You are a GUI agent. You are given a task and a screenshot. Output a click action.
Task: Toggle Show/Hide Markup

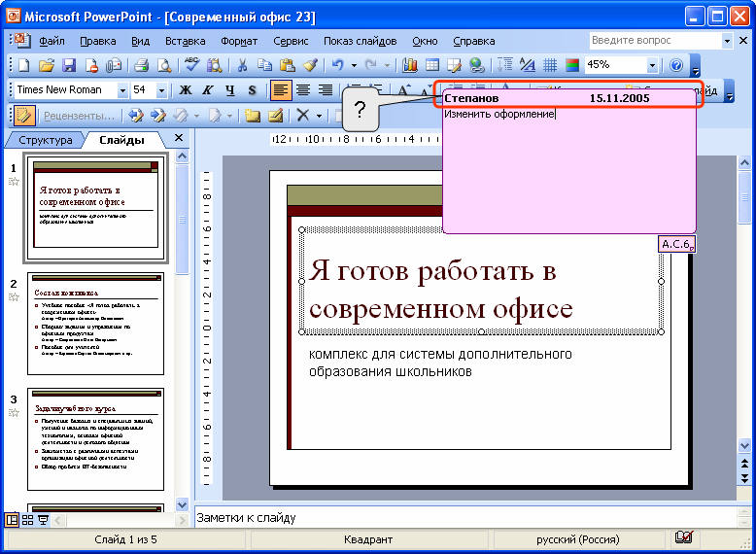(x=22, y=116)
